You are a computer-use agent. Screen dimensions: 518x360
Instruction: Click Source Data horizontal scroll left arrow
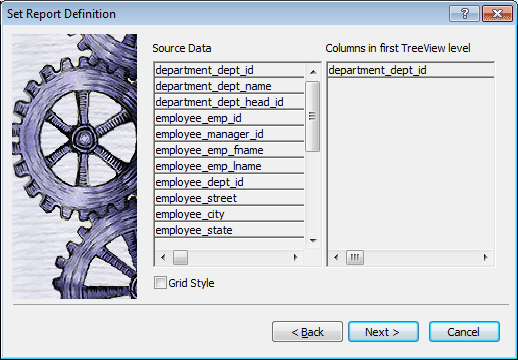pos(163,257)
